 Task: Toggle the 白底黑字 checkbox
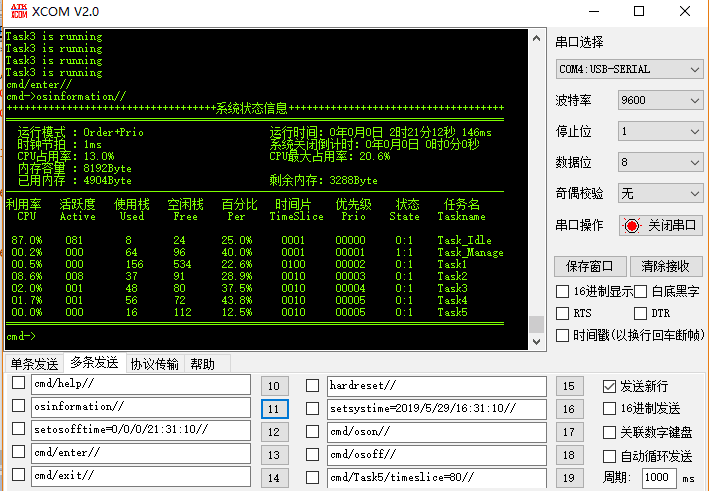640,292
